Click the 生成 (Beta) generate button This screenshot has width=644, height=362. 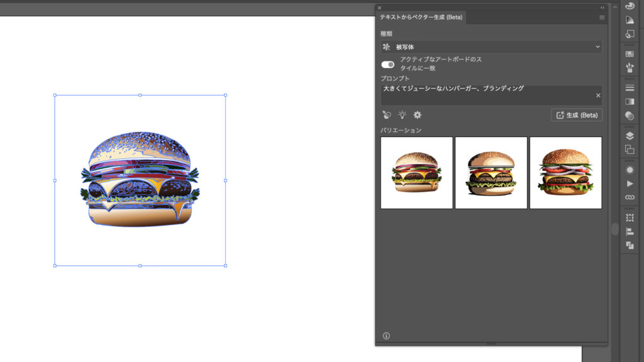click(x=577, y=115)
